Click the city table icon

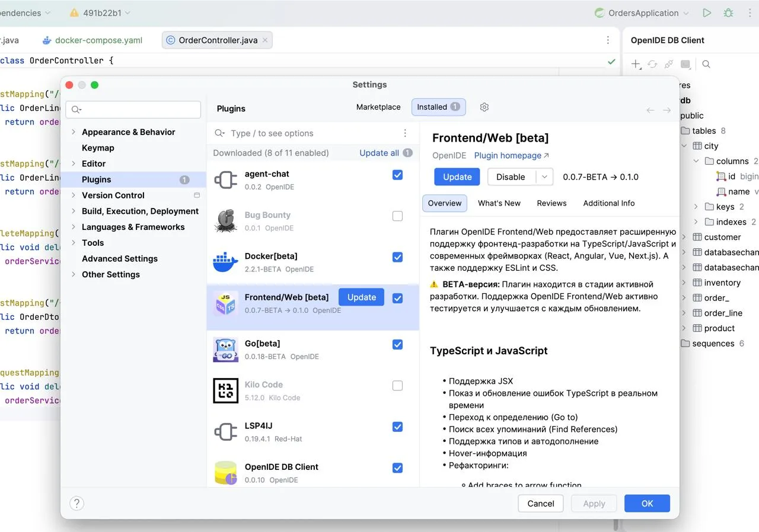pyautogui.click(x=697, y=146)
